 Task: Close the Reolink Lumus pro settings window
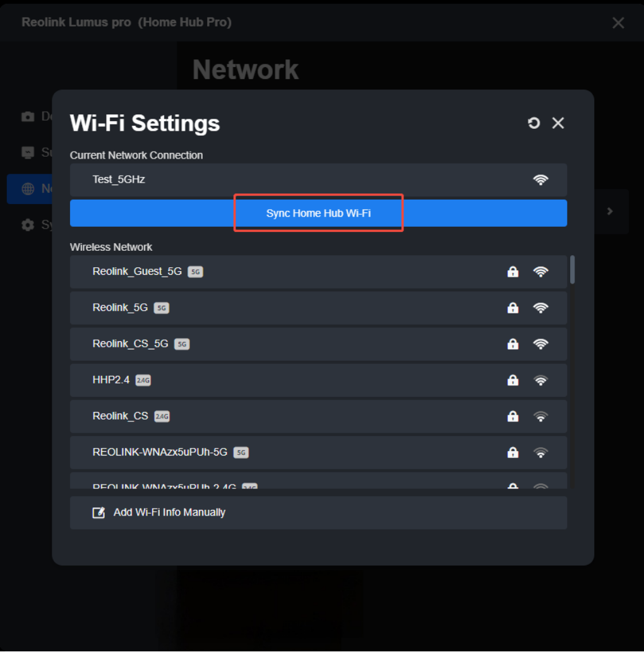(618, 23)
